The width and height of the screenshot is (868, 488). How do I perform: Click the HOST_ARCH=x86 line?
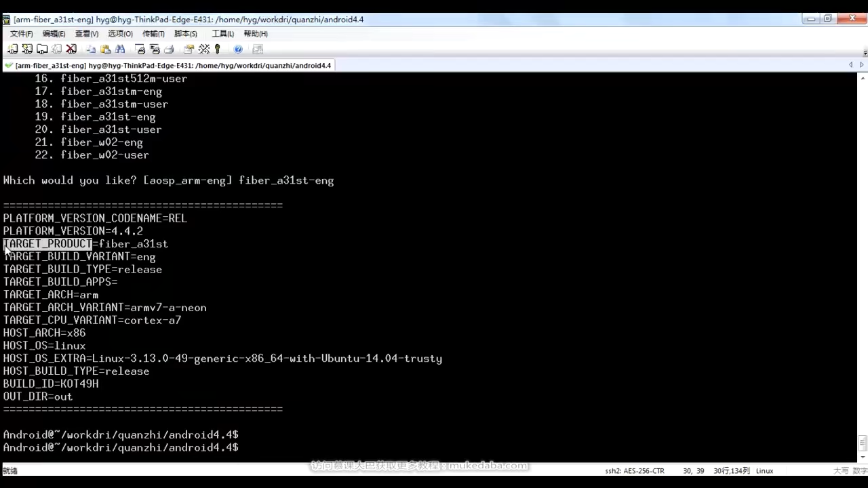tap(44, 333)
